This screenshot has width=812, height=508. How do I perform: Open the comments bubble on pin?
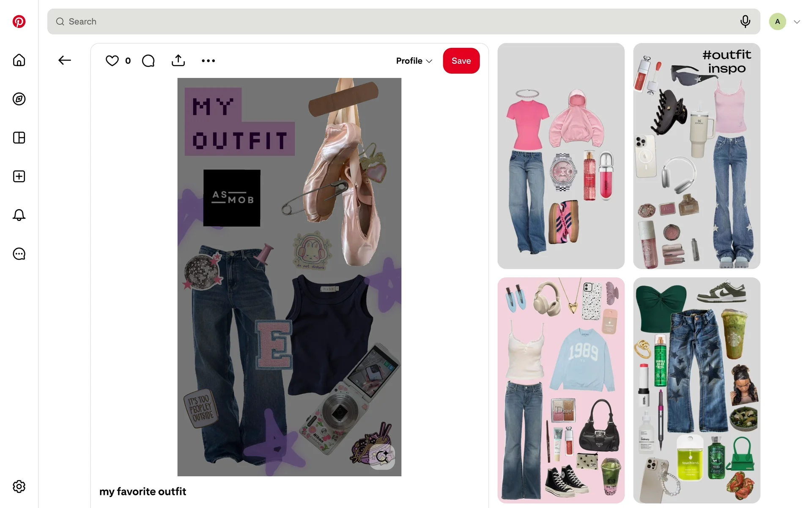click(148, 61)
